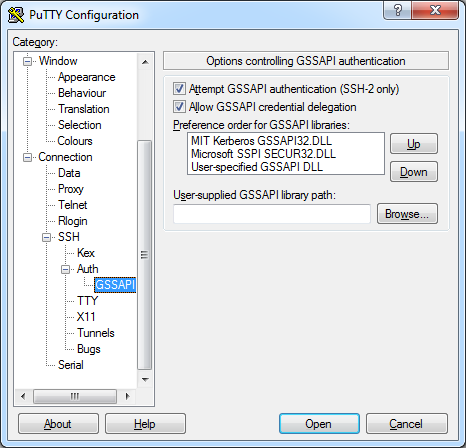Toggle Attempt GSSAPI authentication checkbox

tap(179, 89)
